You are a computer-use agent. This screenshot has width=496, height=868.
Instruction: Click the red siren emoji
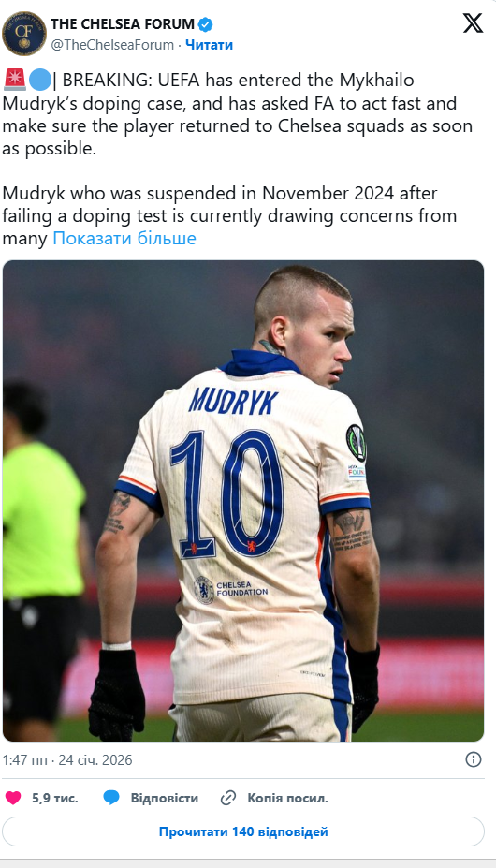[x=14, y=81]
